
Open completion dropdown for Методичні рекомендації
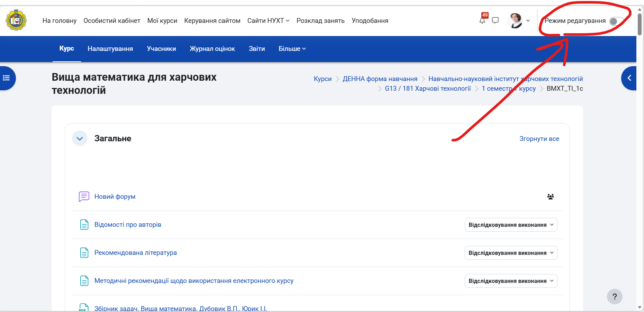[511, 281]
